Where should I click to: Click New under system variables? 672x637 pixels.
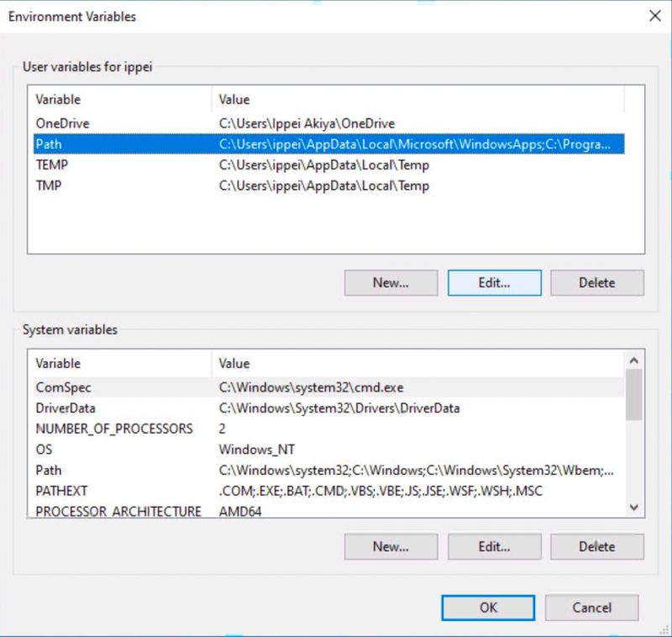pyautogui.click(x=391, y=546)
